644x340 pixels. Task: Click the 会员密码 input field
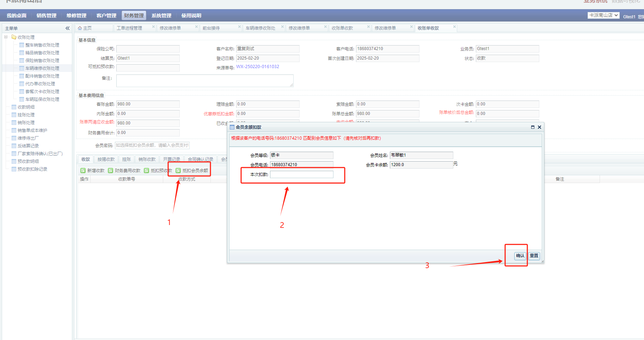152,145
